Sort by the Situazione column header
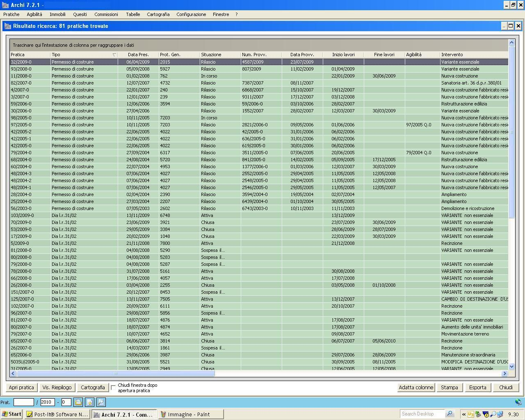 tap(220, 55)
